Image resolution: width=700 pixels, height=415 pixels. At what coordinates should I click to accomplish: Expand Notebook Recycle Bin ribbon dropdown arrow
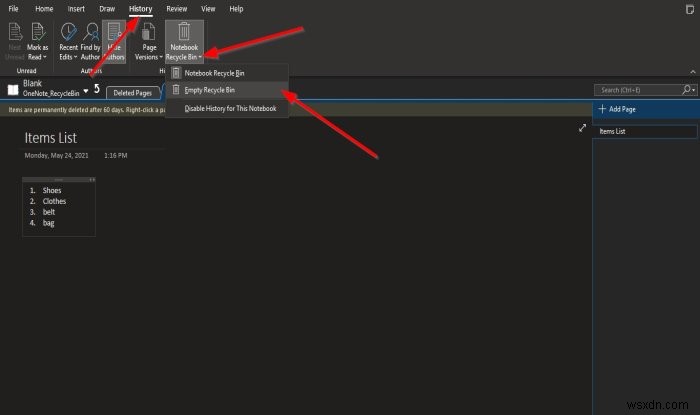pos(200,57)
